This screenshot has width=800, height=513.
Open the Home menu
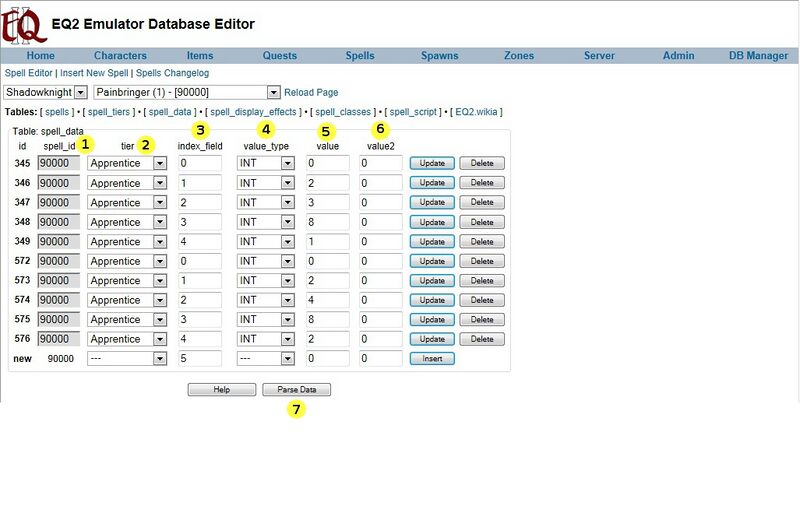coord(40,56)
